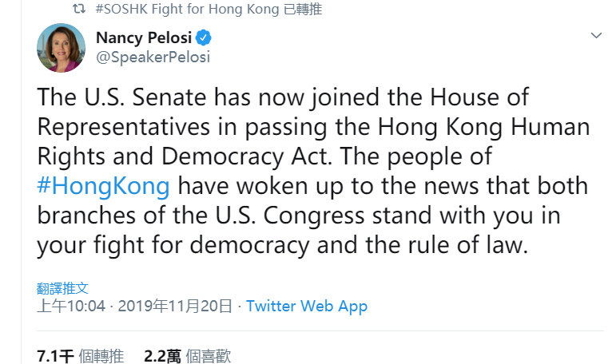The height and width of the screenshot is (364, 616).
Task: Expand the tweet options chevron menu
Action: pyautogui.click(x=595, y=36)
